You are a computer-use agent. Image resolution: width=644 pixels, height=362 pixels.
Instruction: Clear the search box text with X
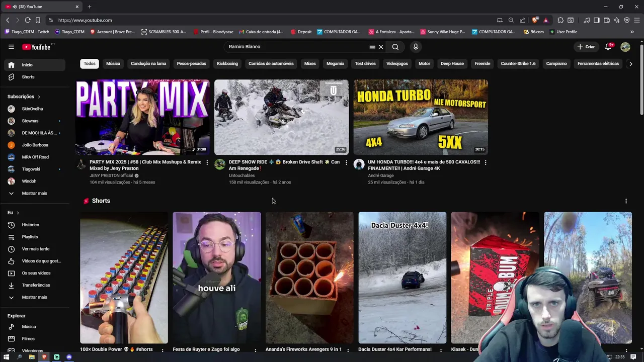tap(381, 47)
